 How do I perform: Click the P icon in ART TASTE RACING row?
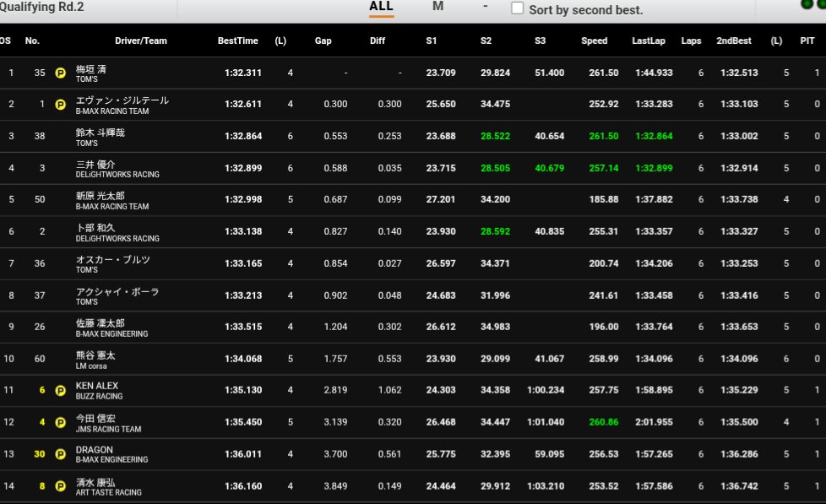tap(61, 486)
